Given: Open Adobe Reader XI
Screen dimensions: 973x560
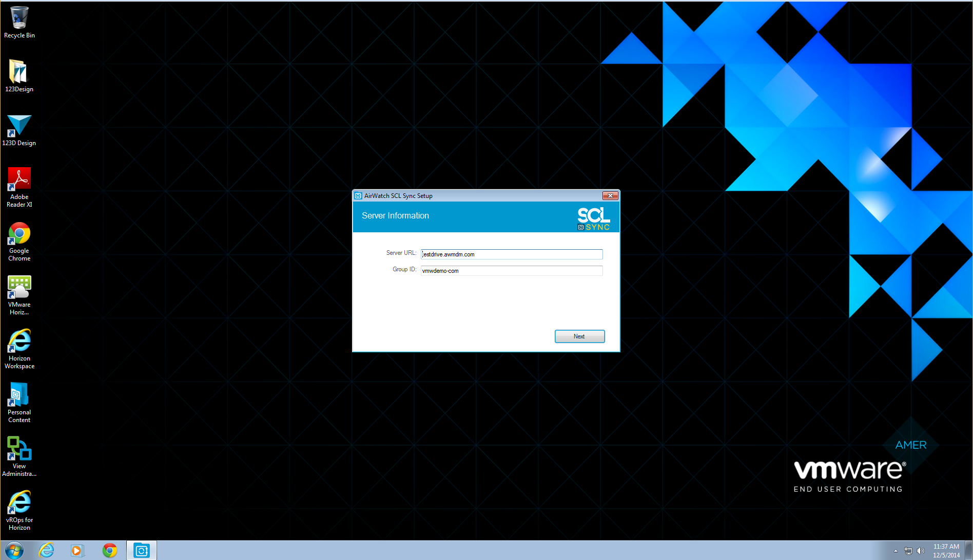Looking at the screenshot, I should (19, 179).
